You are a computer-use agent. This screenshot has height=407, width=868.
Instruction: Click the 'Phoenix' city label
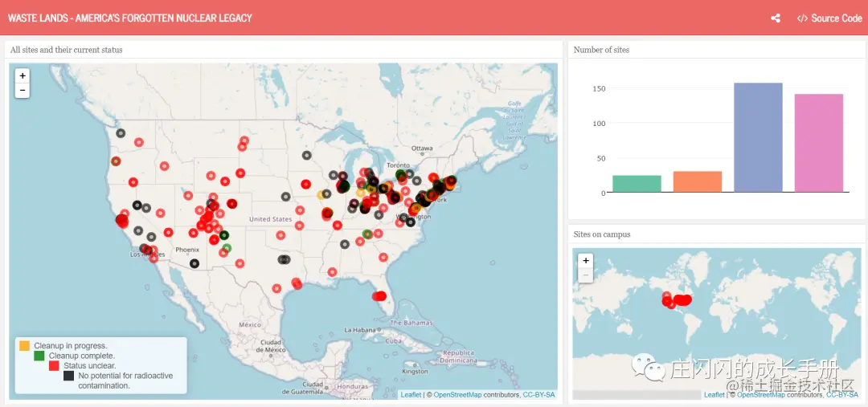(x=187, y=250)
